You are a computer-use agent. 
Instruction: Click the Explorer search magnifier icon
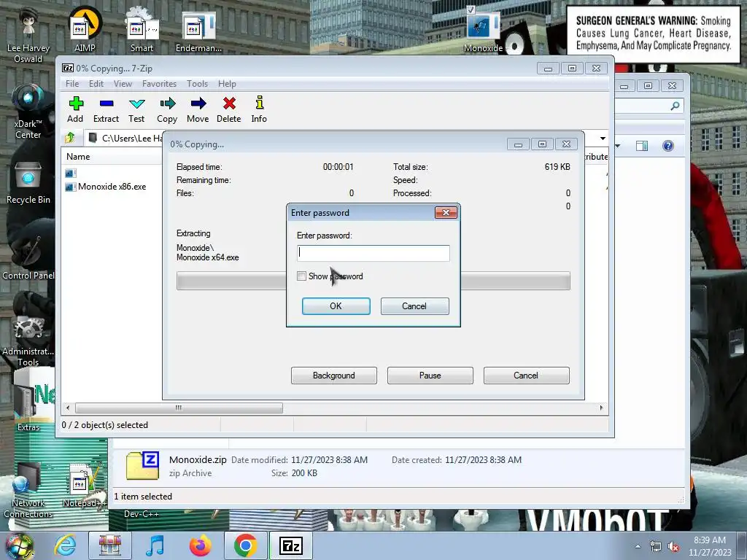point(675,106)
